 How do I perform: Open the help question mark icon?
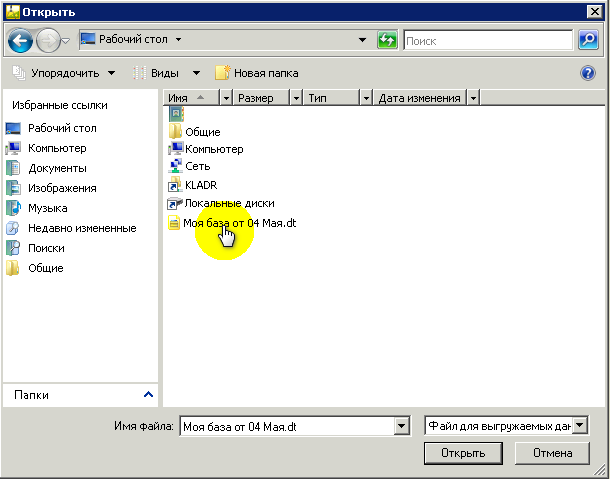[588, 73]
